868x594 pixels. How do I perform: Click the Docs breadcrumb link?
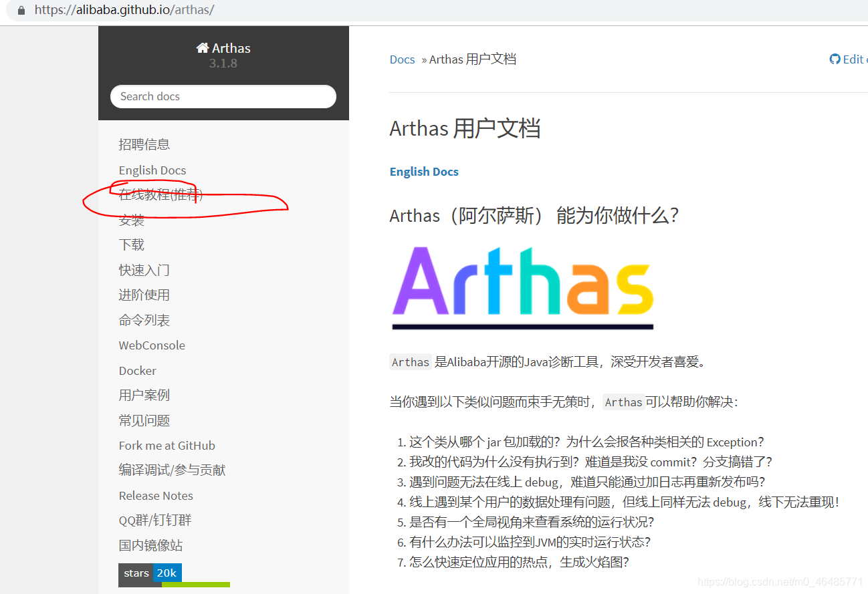[x=403, y=59]
